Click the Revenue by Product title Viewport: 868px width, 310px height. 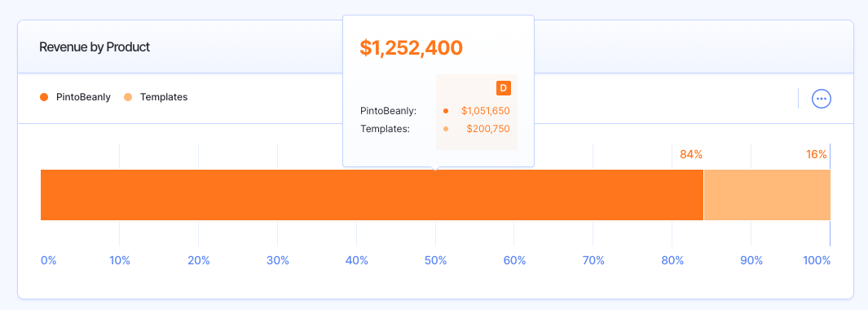(x=95, y=47)
